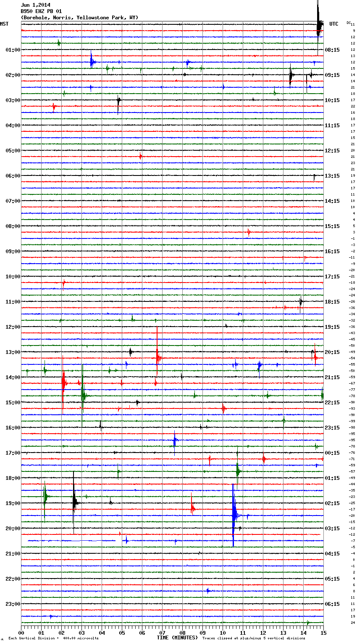Select the UTC time label '19:15'
The image size is (357, 644).
[x=332, y=327]
